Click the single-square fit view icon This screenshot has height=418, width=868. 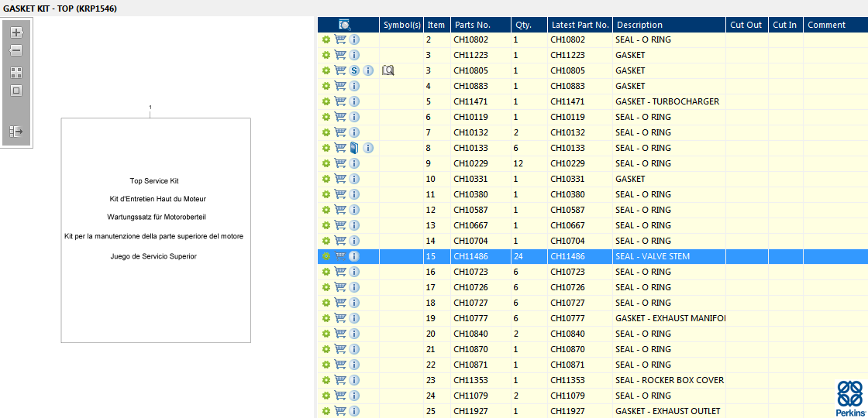15,91
